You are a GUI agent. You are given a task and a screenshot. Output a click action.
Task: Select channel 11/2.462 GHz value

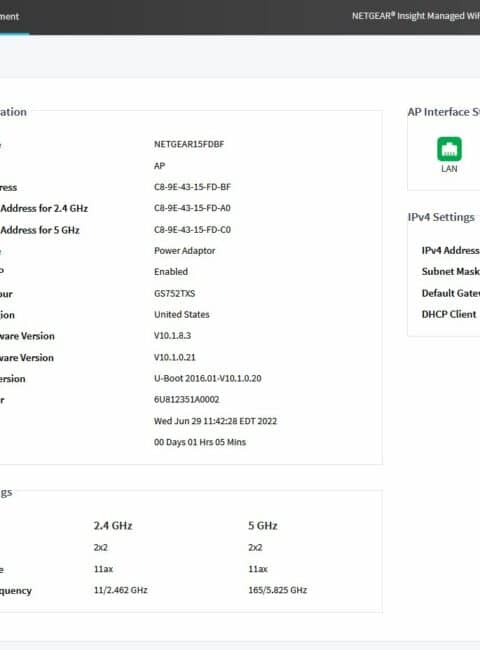(x=121, y=590)
